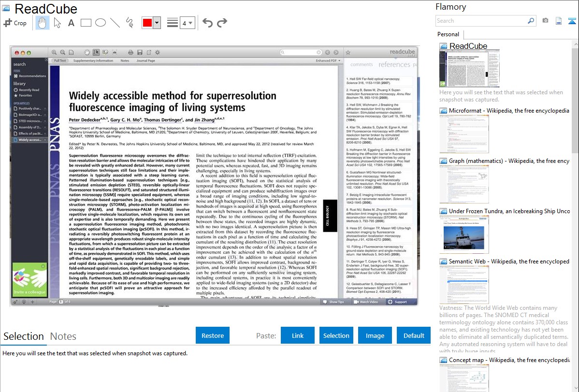Open the Under Frozen Tundra snapshot thumbnail
Viewport: 579px width, 392px height.
pos(464,234)
